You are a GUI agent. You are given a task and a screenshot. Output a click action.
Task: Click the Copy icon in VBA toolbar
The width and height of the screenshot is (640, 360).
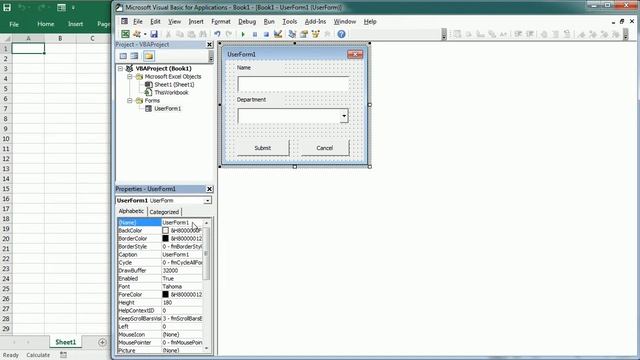click(180, 34)
